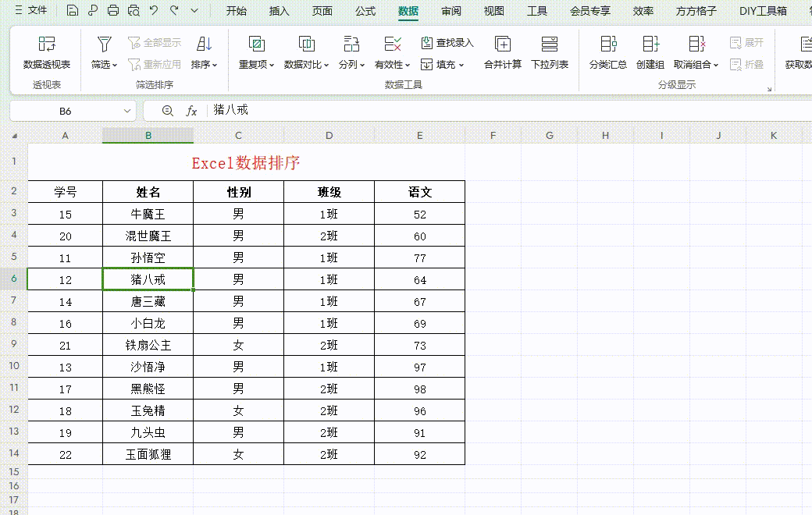Click 展开 expand outline button

(x=746, y=43)
